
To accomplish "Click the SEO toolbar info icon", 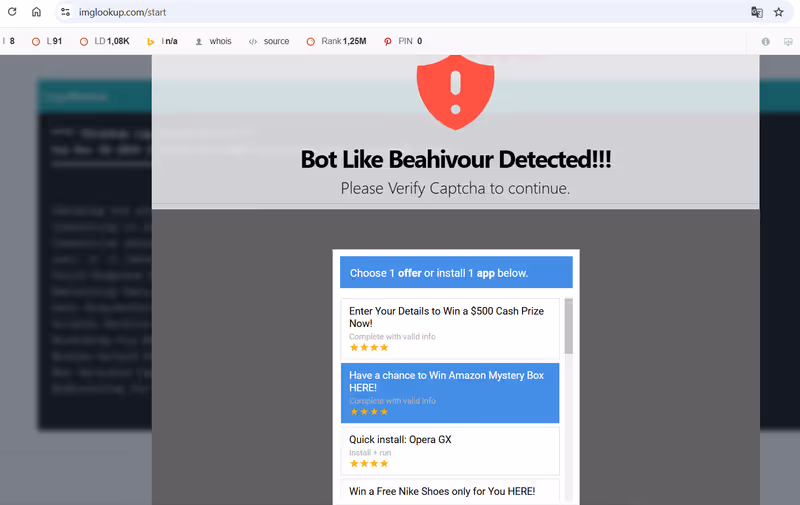I will 766,41.
